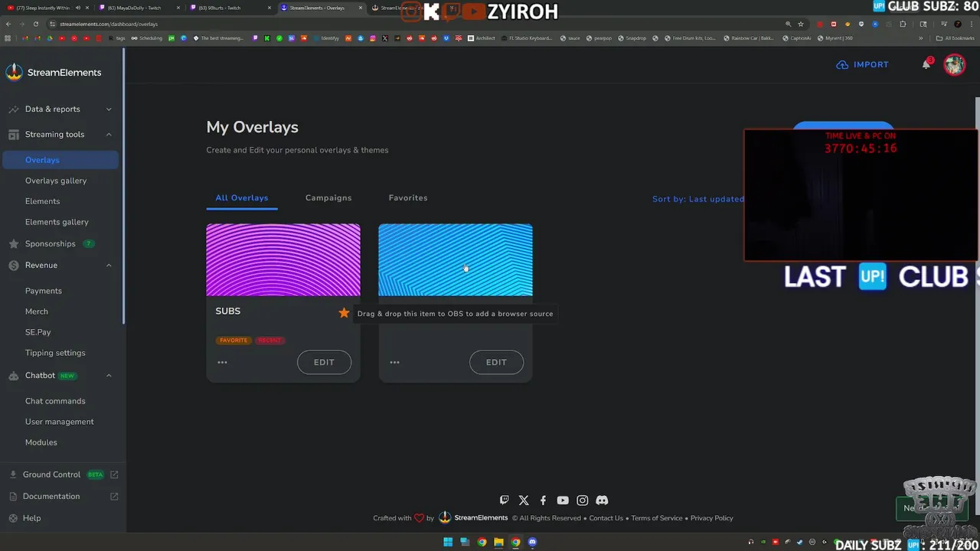The width and height of the screenshot is (980, 551).
Task: Expand the Data & reports section
Action: [x=109, y=109]
